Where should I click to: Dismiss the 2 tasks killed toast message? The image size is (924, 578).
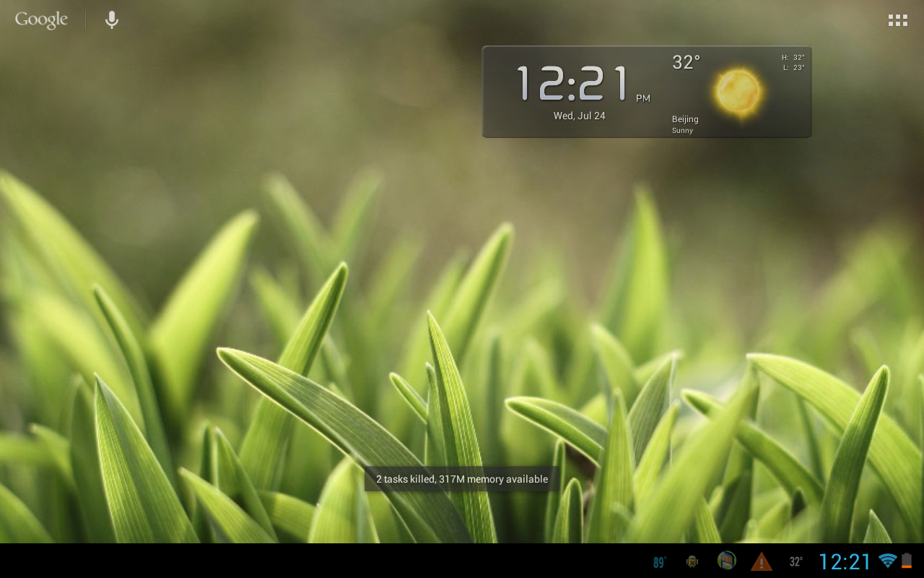461,478
